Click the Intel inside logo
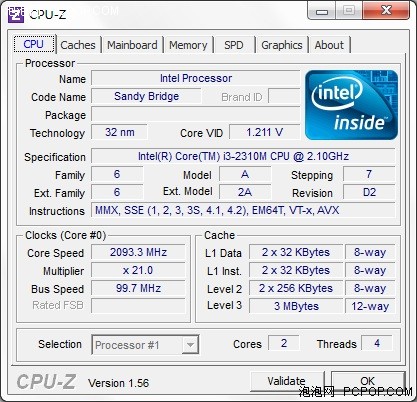Viewport: 417px width, 402px height. click(x=351, y=105)
